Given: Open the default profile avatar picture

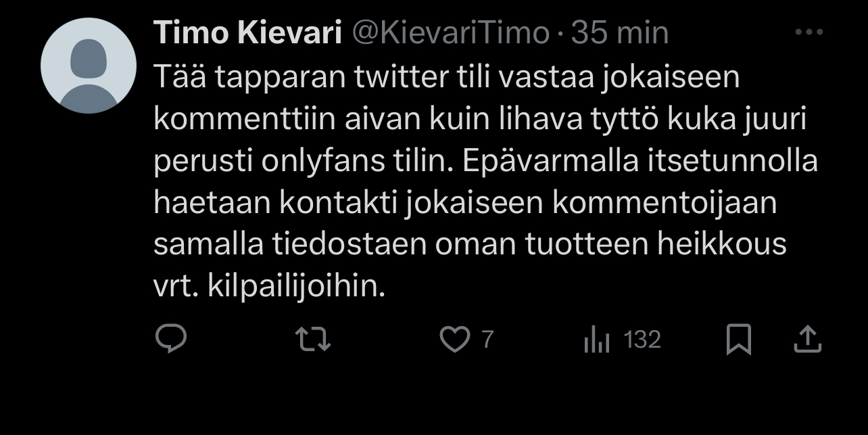Looking at the screenshot, I should [89, 66].
